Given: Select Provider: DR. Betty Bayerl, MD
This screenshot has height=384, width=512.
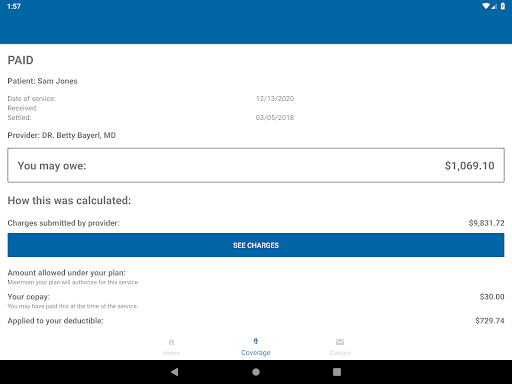Looking at the screenshot, I should tap(62, 135).
